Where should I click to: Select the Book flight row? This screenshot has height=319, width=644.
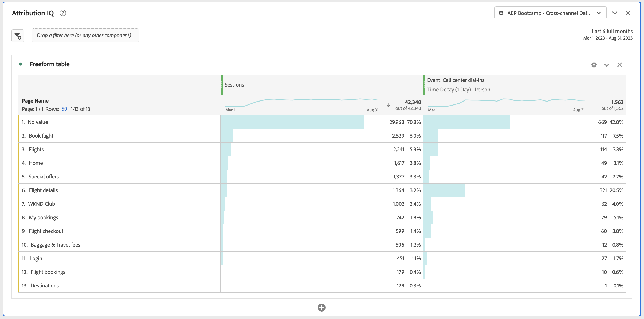click(322, 136)
